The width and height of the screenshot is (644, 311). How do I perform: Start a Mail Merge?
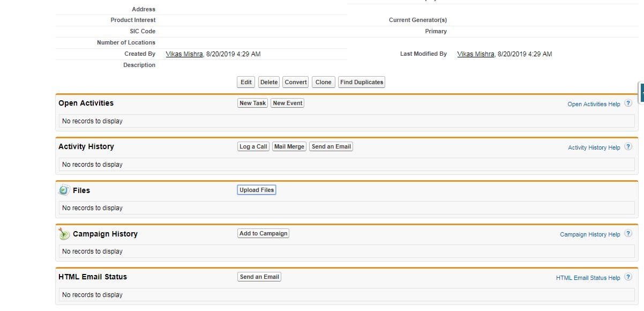pos(289,146)
